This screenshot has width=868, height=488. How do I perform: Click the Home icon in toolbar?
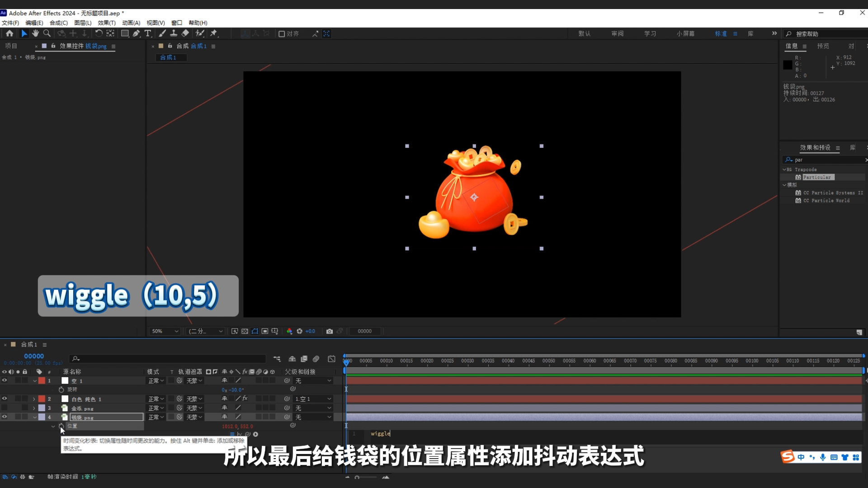tap(9, 33)
